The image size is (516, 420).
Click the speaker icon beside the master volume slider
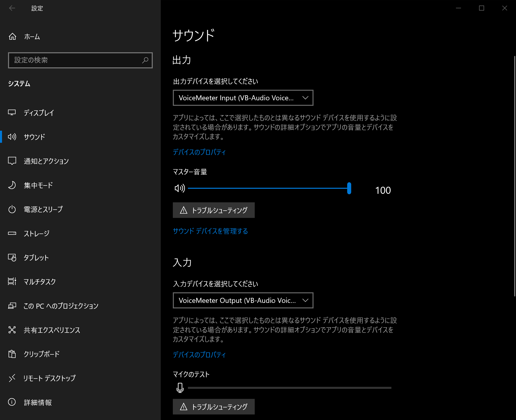tap(180, 188)
